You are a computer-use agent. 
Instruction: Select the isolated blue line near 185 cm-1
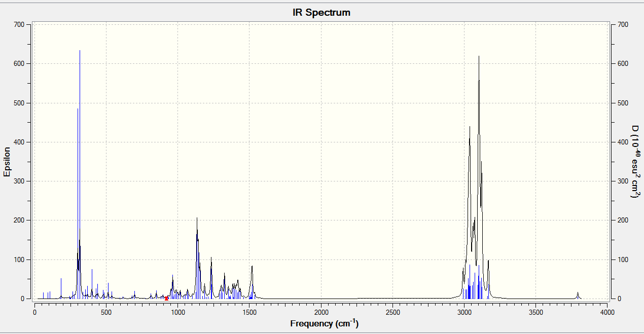(61, 288)
